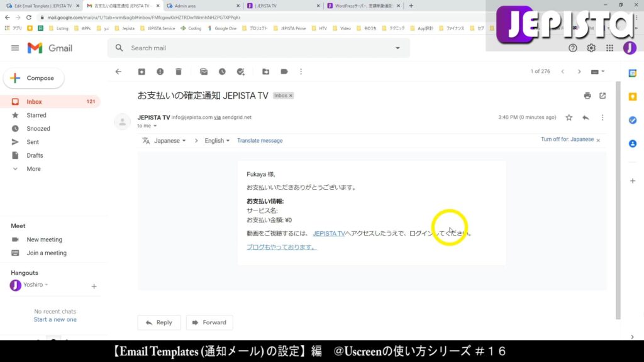Open the Google account avatar

[629, 48]
